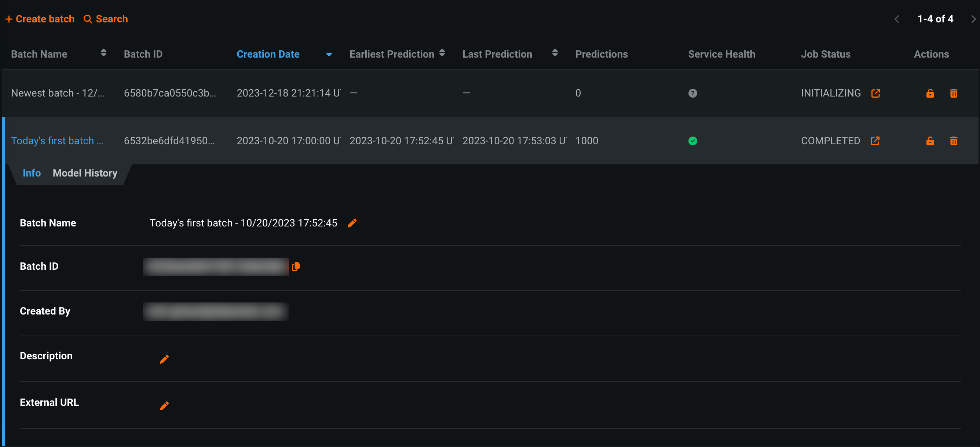Toggle lock on Newest batch

930,93
